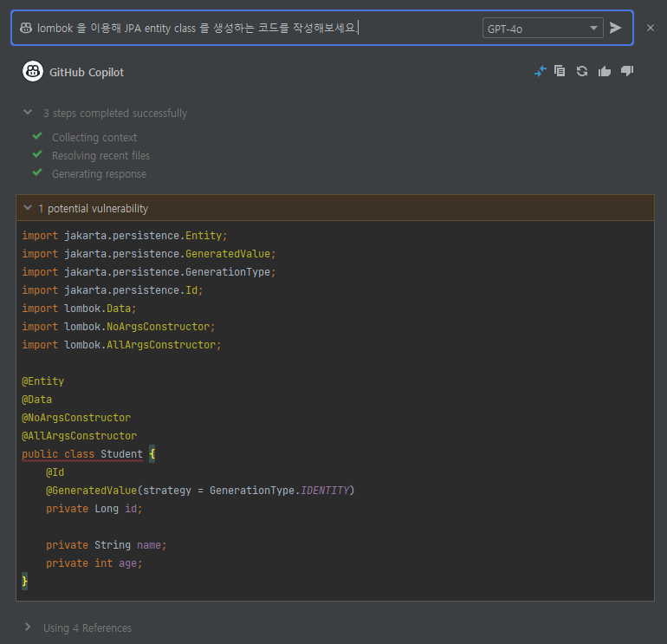Screen dimensions: 667x644
Task: Click the @Data annotation line
Action: click(x=37, y=400)
